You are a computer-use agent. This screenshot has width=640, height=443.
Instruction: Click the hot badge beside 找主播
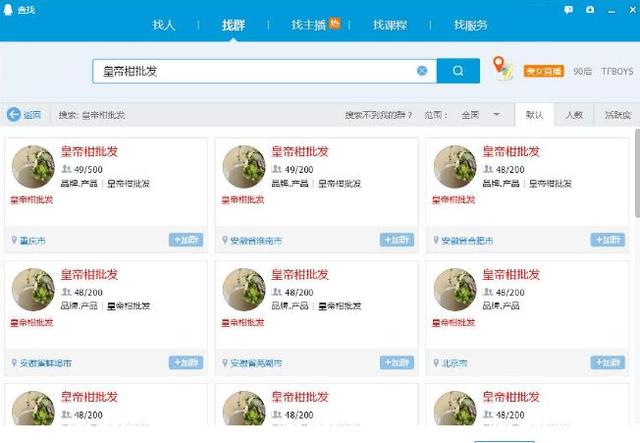[334, 23]
